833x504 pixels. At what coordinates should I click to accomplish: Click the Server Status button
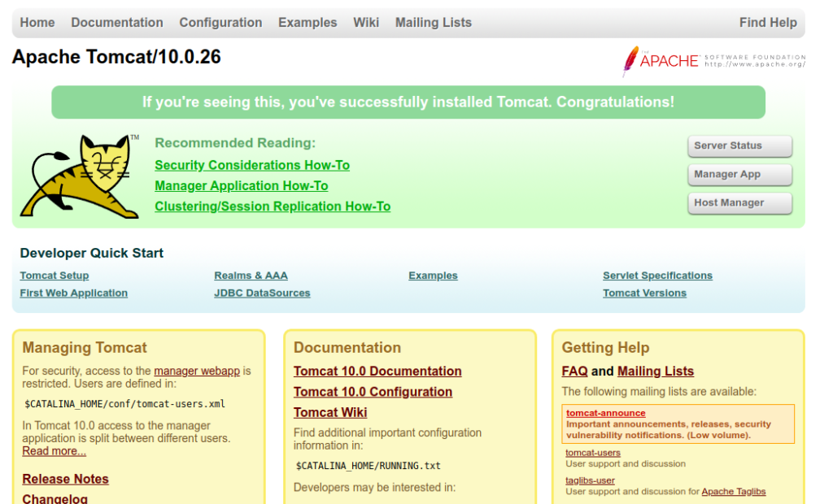(x=739, y=146)
